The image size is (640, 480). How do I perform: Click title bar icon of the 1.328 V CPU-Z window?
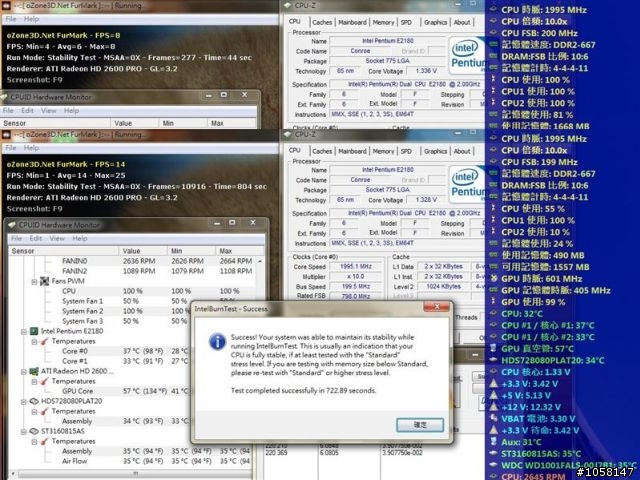tap(288, 134)
